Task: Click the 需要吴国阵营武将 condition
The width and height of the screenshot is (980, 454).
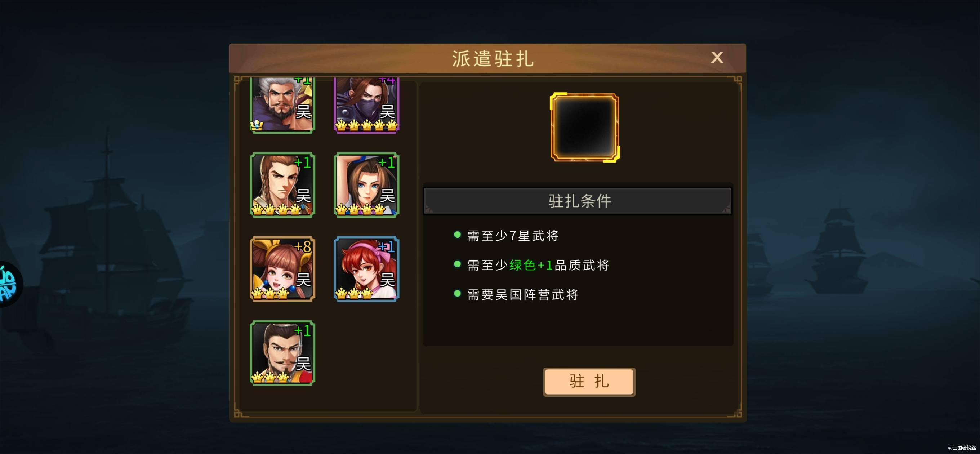Action: point(523,294)
